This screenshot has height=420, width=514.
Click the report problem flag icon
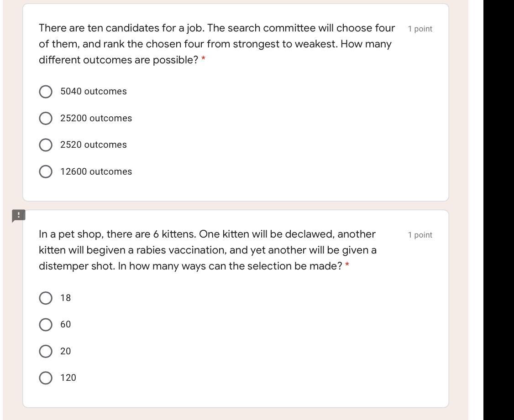click(x=18, y=215)
